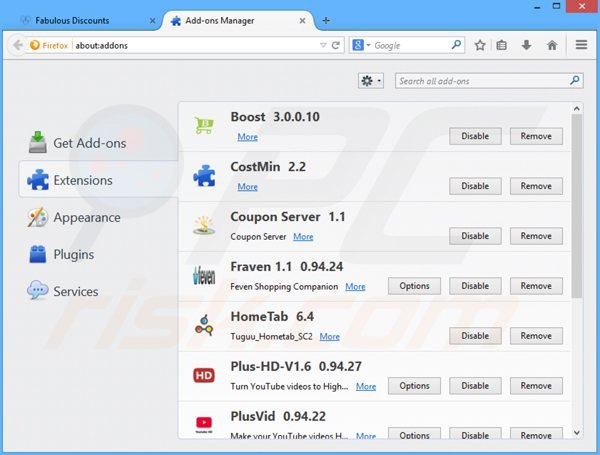This screenshot has height=455, width=600.
Task: Click the Boost shopping cart icon
Action: [x=204, y=125]
